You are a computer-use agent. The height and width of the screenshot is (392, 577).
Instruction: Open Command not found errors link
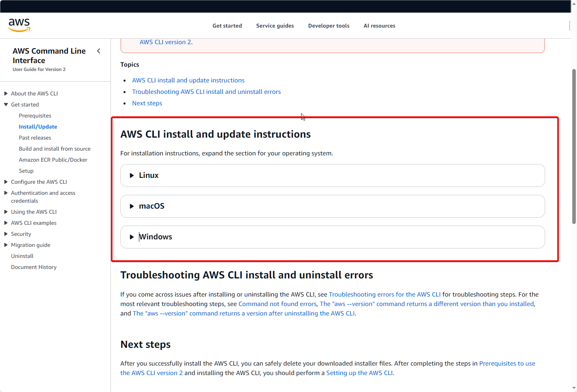coord(277,304)
